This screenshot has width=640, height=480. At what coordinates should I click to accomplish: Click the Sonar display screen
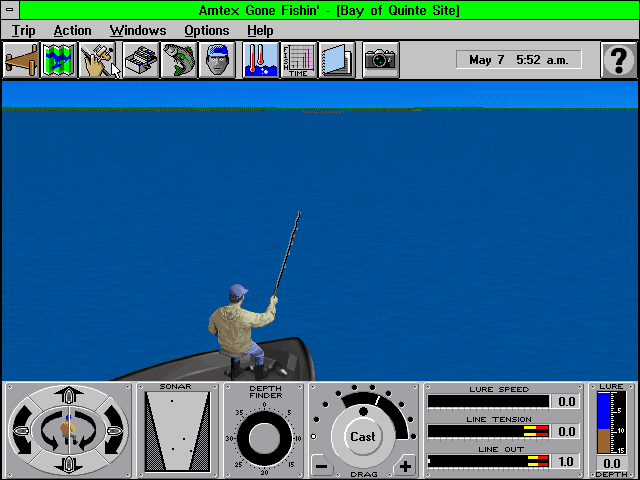point(178,431)
